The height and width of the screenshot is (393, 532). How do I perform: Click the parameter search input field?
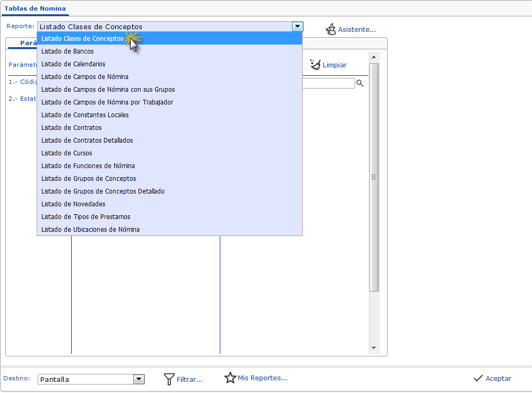point(329,83)
